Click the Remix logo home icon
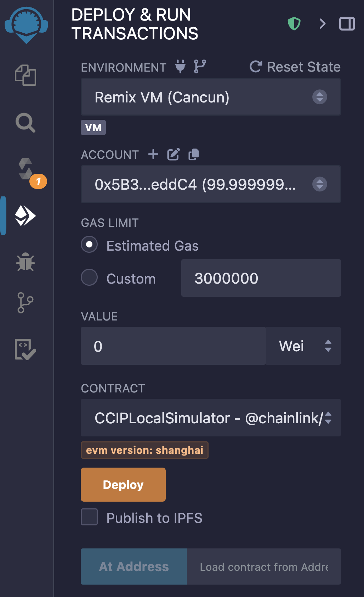 point(26,25)
